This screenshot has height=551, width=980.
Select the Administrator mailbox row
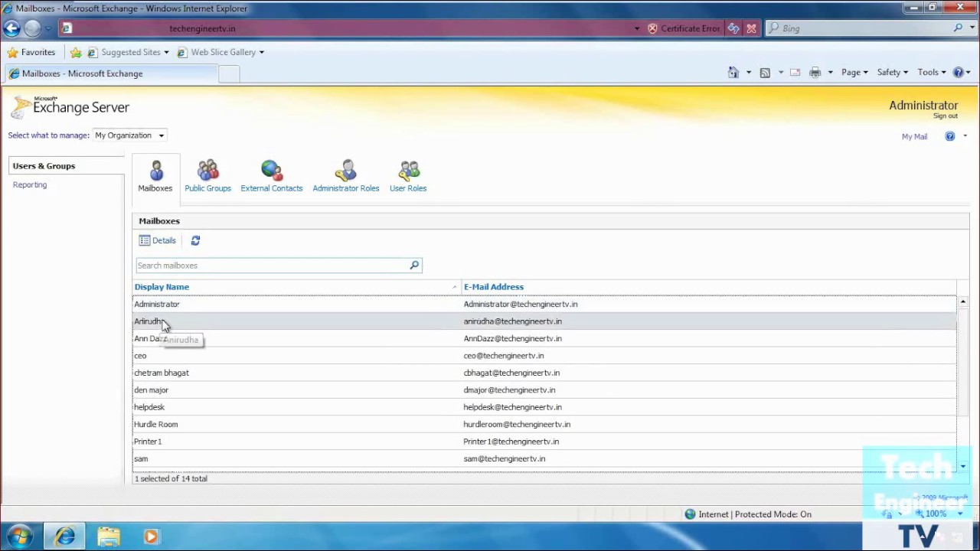coord(544,305)
